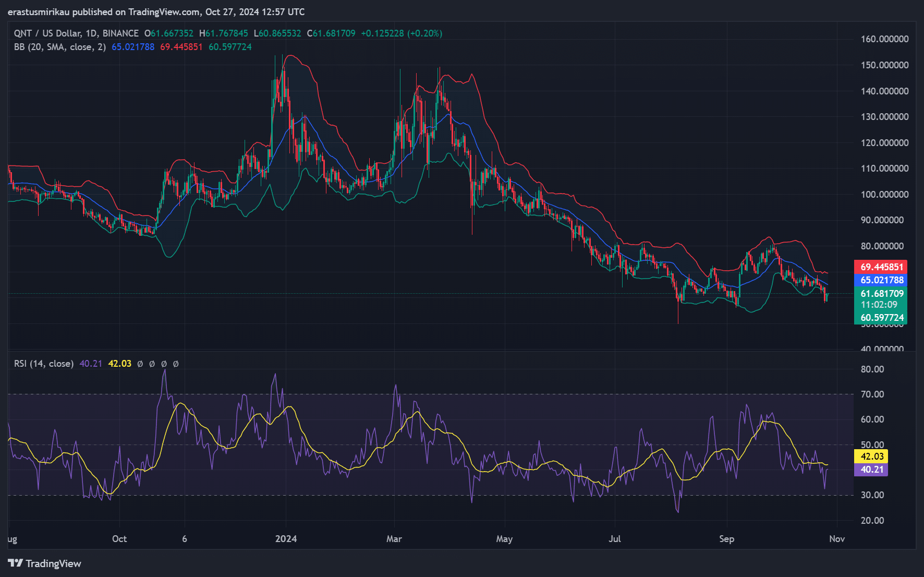Click the yellow RSI MA value tag 42.03

tap(871, 456)
